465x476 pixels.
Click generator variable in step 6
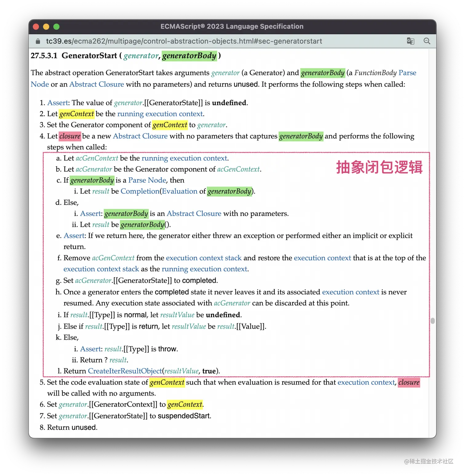tap(73, 404)
